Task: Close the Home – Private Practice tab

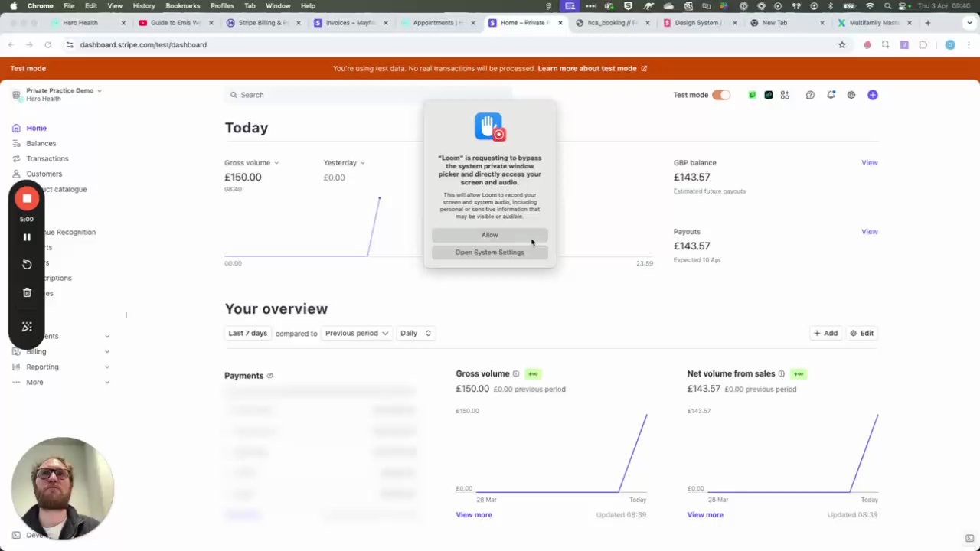Action: pos(560,23)
